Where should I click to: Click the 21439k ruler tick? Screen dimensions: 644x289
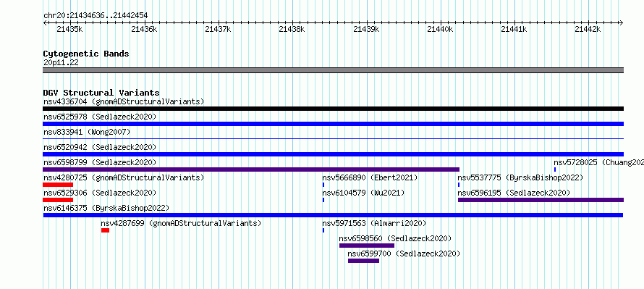tap(366, 29)
